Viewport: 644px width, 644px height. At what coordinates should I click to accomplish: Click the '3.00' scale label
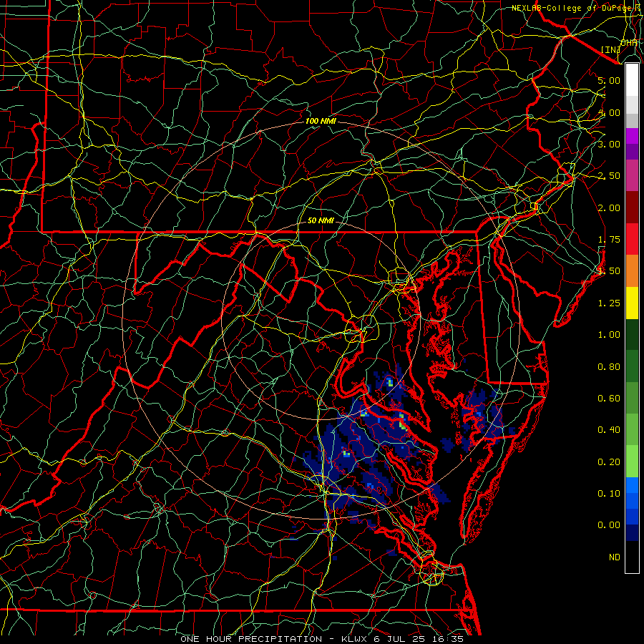click(609, 144)
